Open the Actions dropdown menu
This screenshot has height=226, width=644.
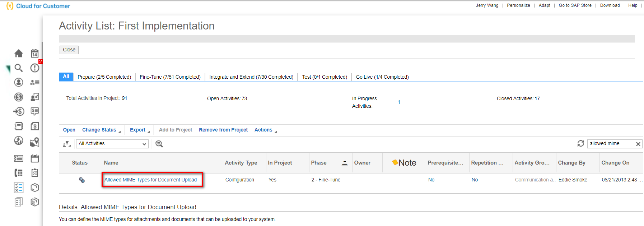point(265,130)
